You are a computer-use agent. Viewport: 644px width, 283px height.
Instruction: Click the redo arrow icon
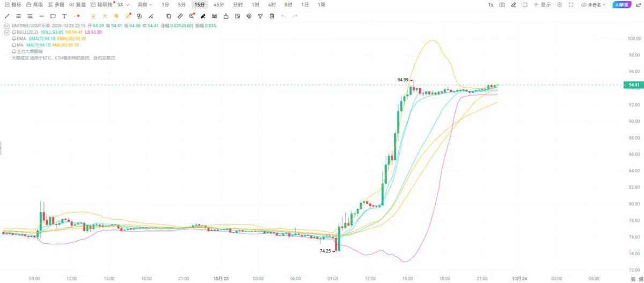coord(295,16)
